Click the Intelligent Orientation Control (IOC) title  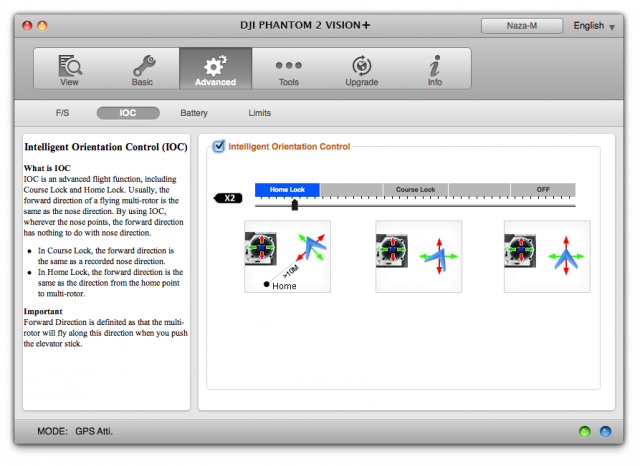click(x=106, y=147)
